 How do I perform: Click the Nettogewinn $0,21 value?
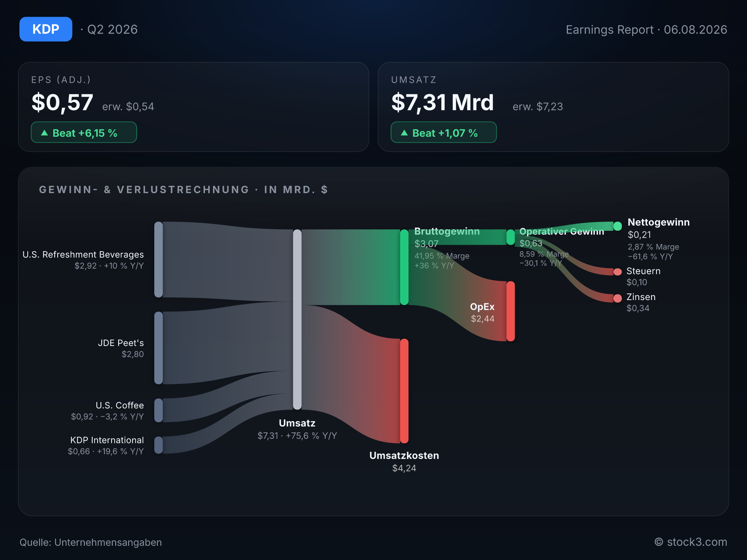(639, 235)
